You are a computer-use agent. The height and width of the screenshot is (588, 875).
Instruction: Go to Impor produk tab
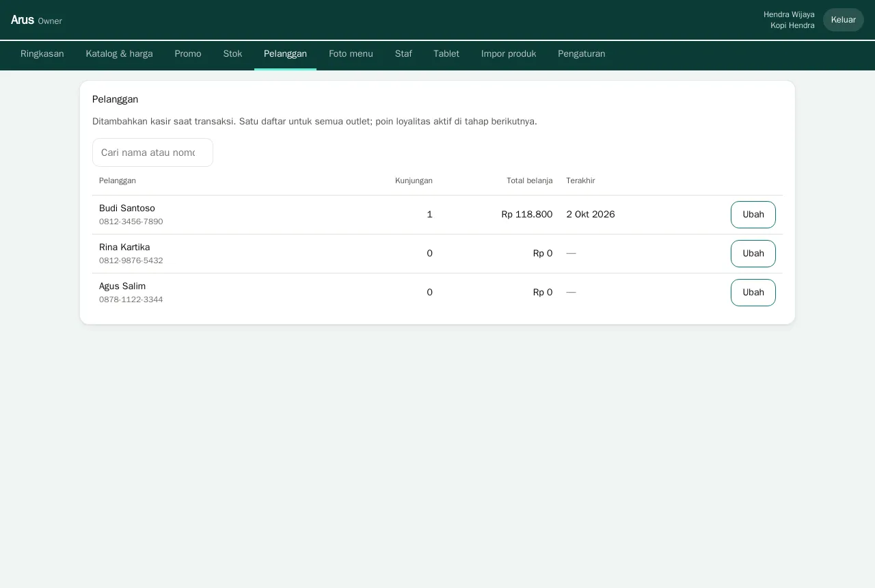(509, 54)
